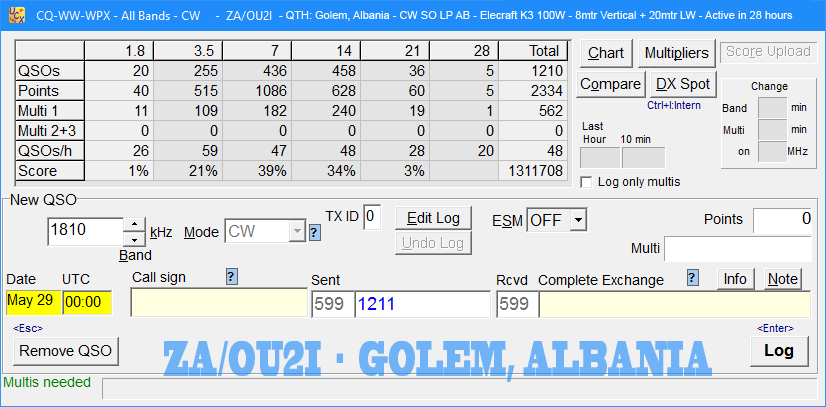Click into the Call sign field
Viewport: 826px width, 407px height.
click(219, 304)
